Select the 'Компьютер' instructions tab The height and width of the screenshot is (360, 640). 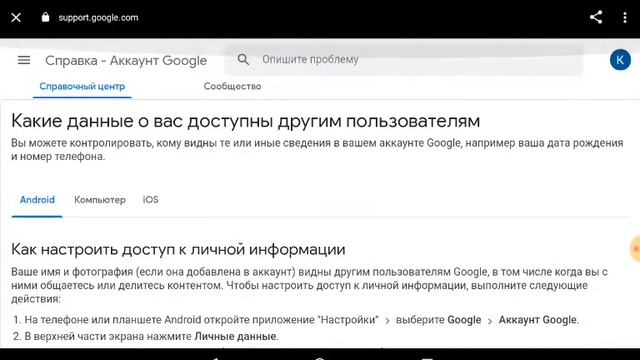(100, 200)
